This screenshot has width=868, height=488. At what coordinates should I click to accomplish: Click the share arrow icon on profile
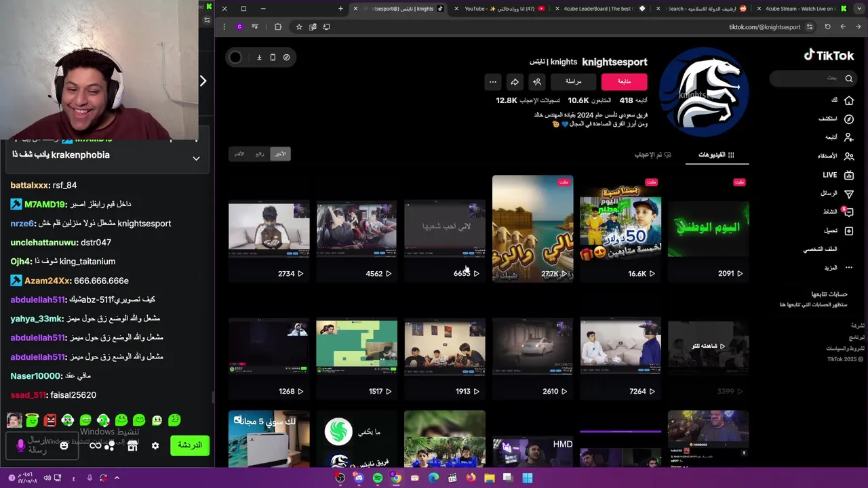[515, 82]
